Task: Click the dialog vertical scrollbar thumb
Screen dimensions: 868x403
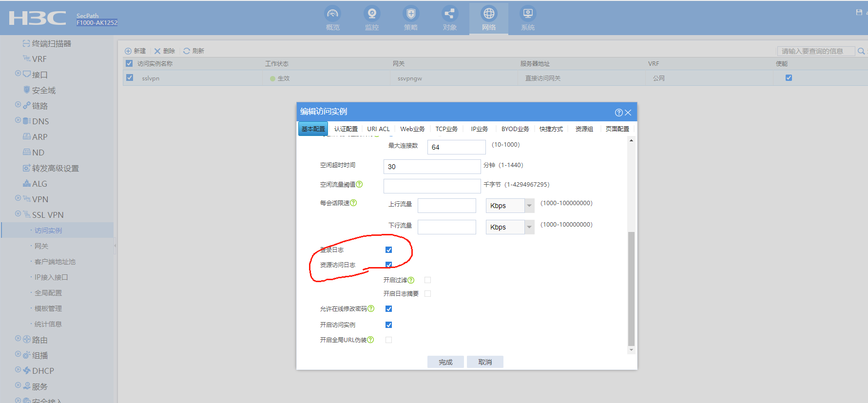Action: pyautogui.click(x=631, y=288)
